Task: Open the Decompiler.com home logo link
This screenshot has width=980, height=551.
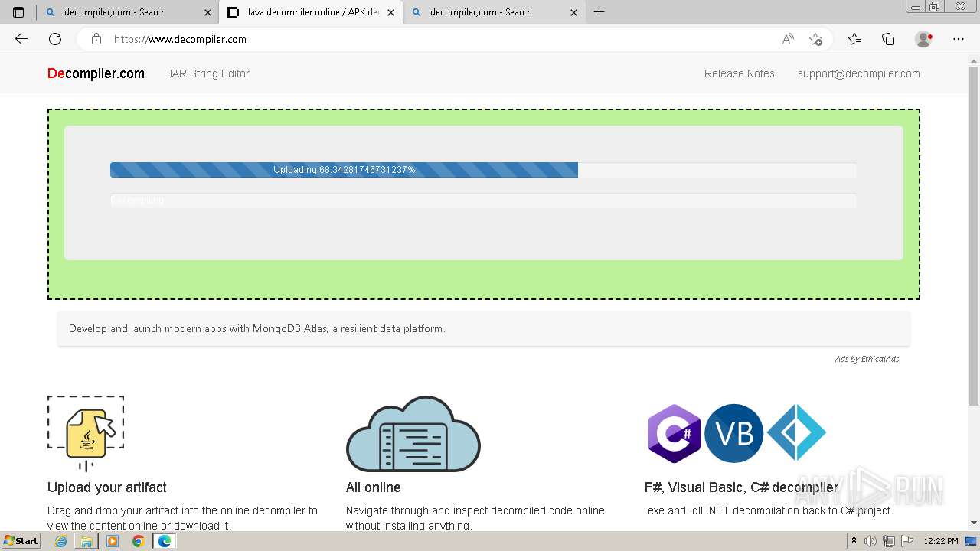Action: 96,73
